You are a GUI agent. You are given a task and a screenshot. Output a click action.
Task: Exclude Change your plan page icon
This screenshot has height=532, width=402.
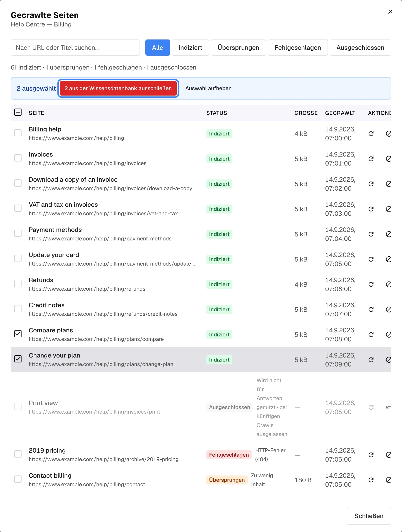tap(388, 360)
